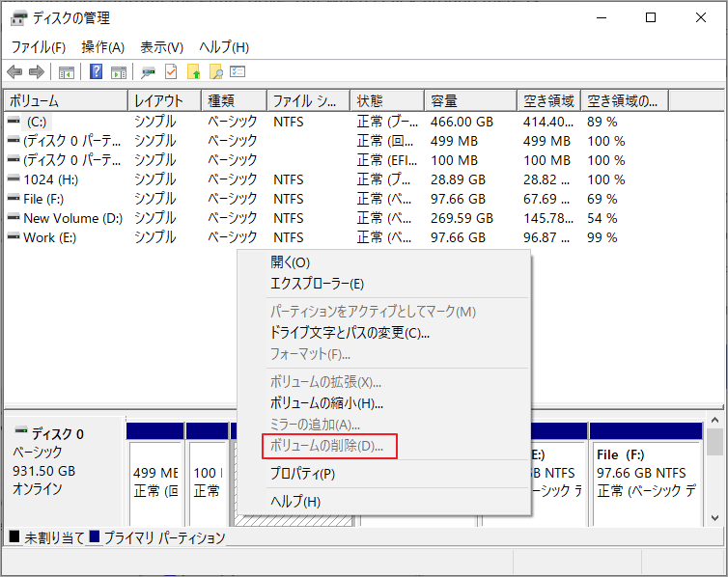Click the ボリュームの拡張(X)... menu item
Screen dimensions: 728x577
point(384,382)
